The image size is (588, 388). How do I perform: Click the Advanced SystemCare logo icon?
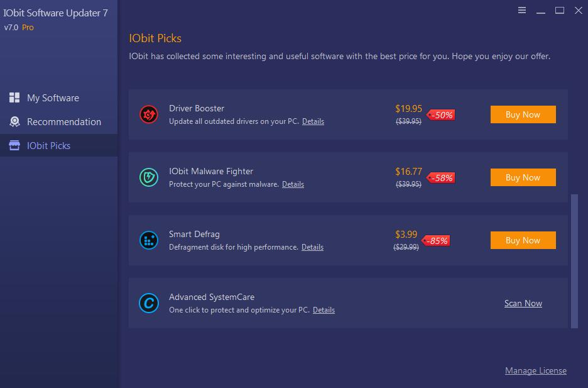pos(149,303)
